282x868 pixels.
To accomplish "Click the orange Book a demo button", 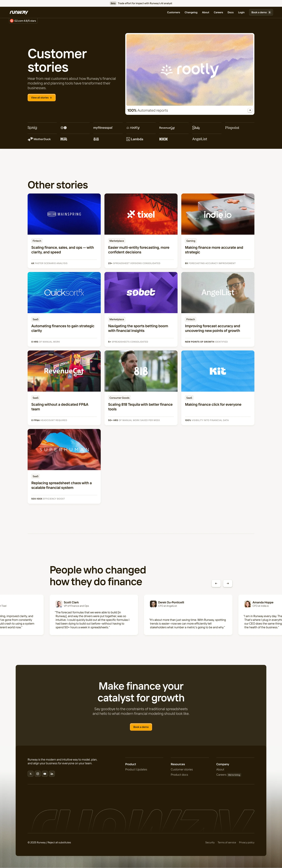I will (x=141, y=727).
